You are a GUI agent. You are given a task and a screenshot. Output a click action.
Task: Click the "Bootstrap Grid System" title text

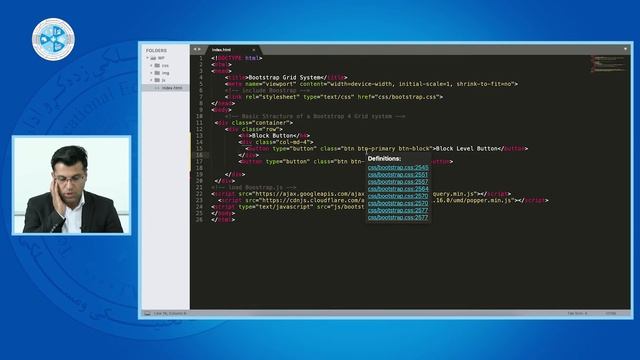click(x=284, y=78)
